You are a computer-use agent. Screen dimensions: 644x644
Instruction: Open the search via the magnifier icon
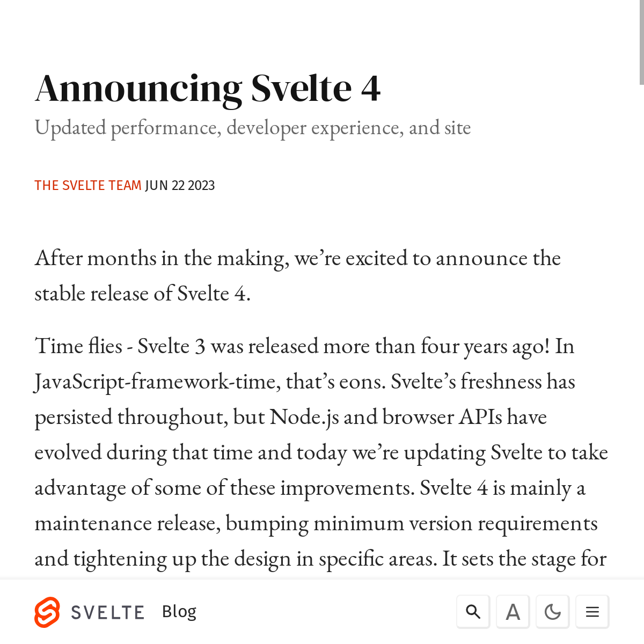473,612
